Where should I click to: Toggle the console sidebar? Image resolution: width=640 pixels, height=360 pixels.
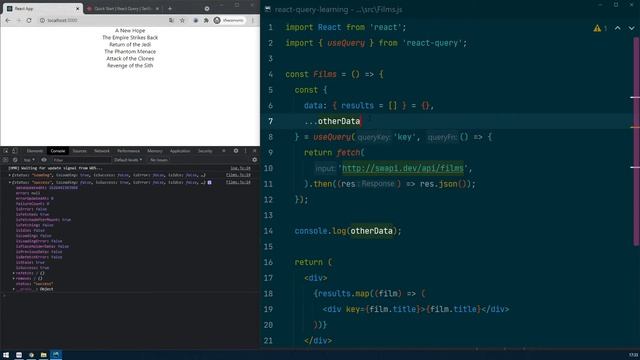coord(6,160)
